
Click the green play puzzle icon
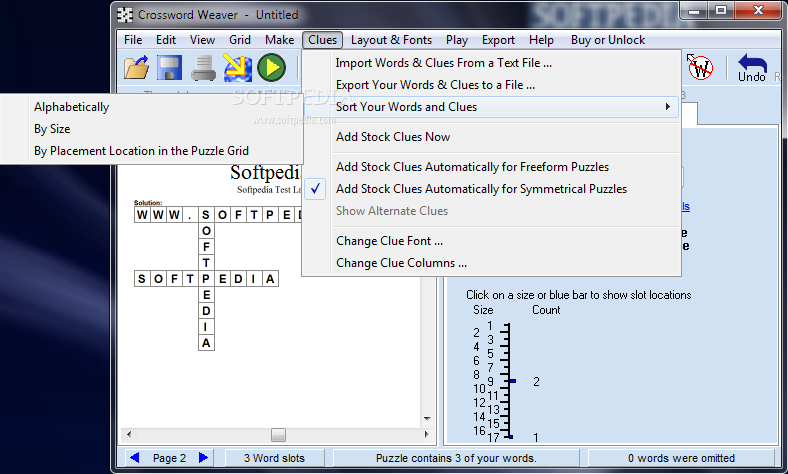tap(271, 67)
